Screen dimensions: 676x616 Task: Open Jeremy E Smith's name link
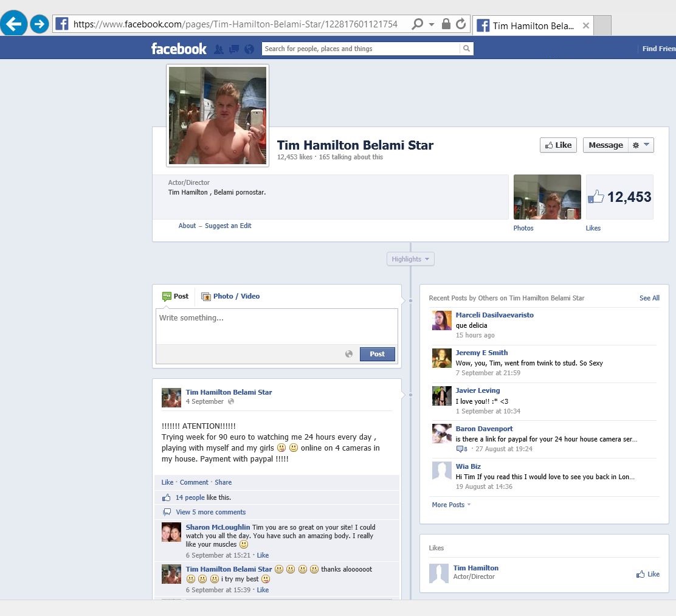point(481,353)
